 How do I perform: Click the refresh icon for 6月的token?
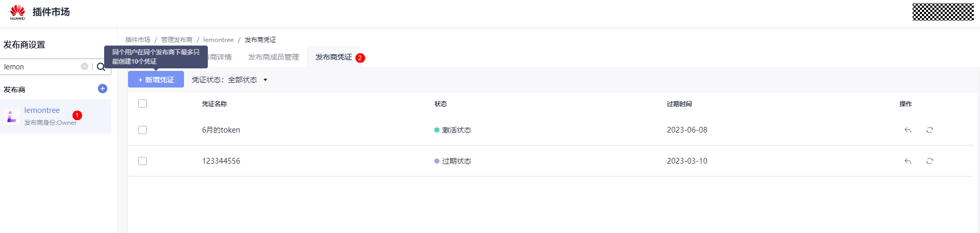coord(930,130)
